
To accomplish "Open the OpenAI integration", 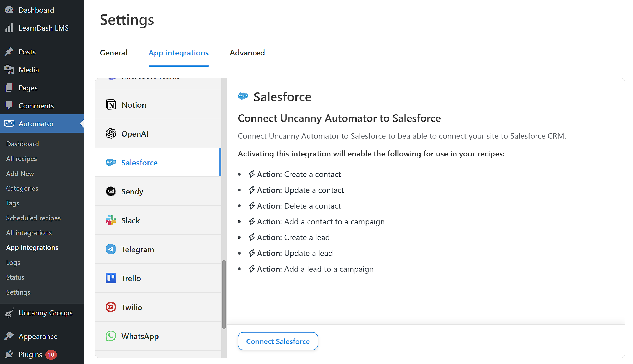I will coord(158,134).
